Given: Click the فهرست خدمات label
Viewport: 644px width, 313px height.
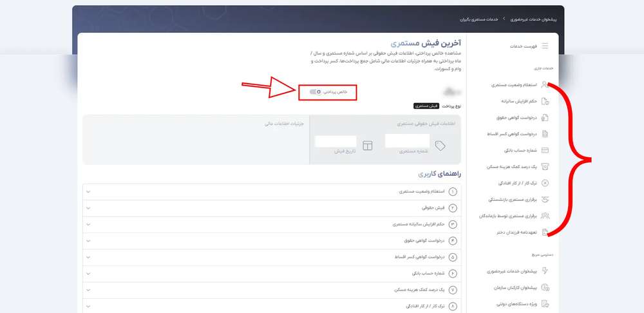Looking at the screenshot, I should click(523, 46).
